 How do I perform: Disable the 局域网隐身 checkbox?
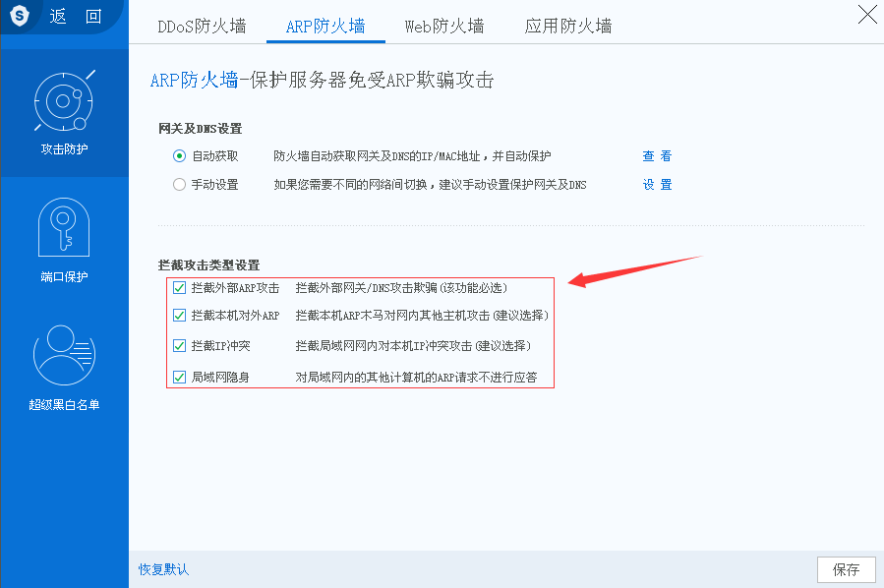(179, 376)
